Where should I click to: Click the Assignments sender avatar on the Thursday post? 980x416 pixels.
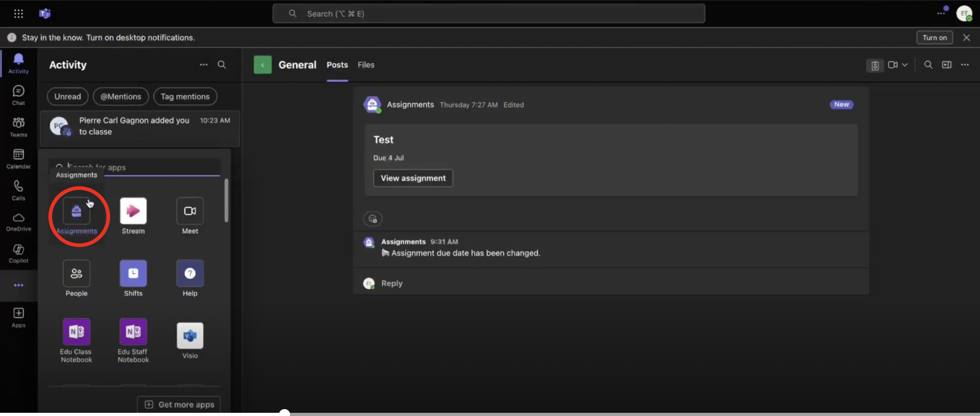(x=372, y=105)
